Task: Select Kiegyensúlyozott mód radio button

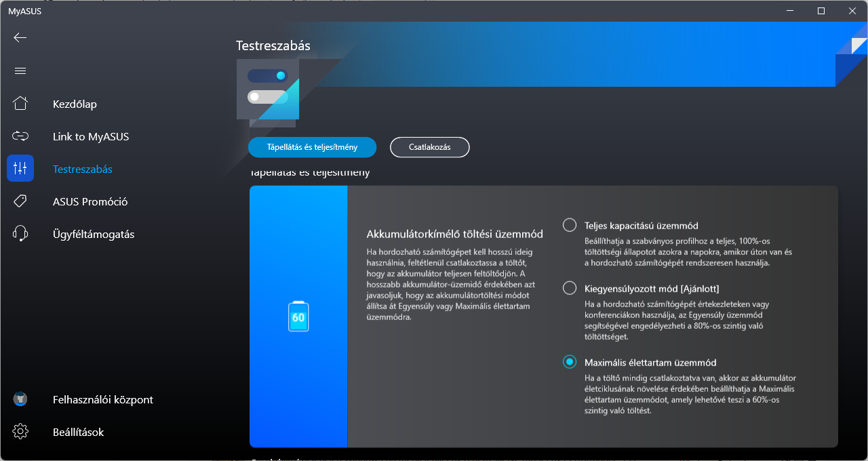Action: pyautogui.click(x=570, y=288)
